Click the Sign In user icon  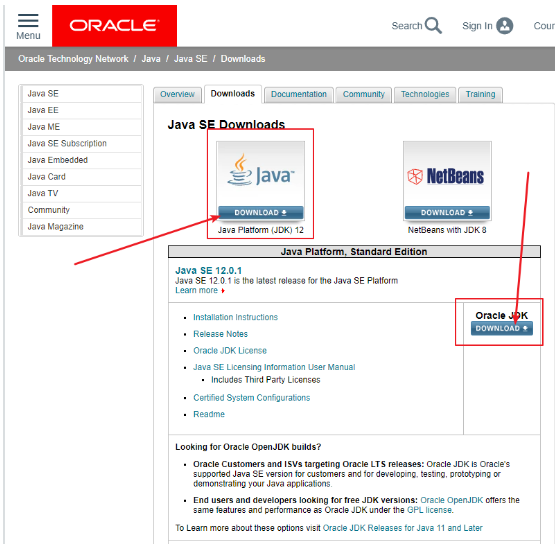pos(504,25)
